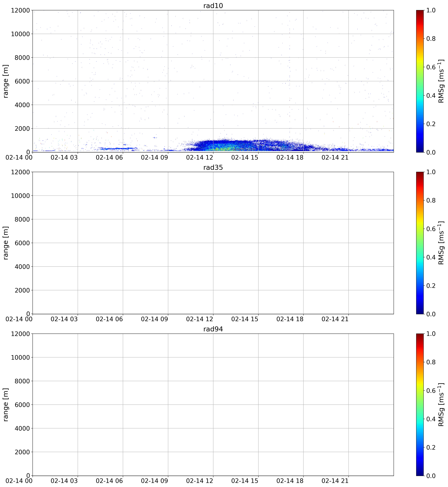448x487 pixels.
Task: Click the rad10 plot title
Action: point(213,6)
